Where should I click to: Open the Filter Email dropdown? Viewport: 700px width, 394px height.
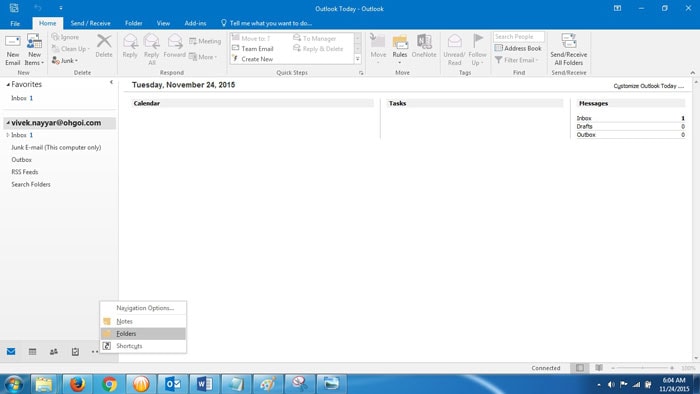(x=517, y=60)
